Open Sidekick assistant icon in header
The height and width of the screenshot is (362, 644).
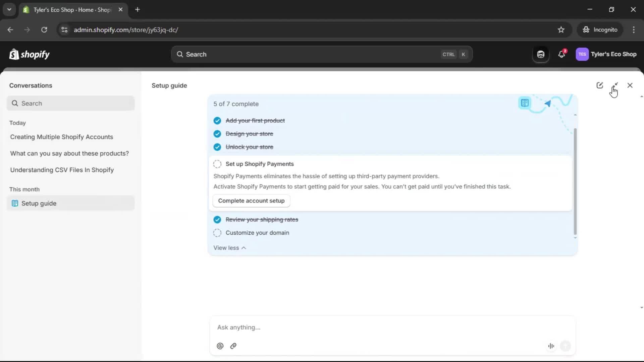(540, 54)
